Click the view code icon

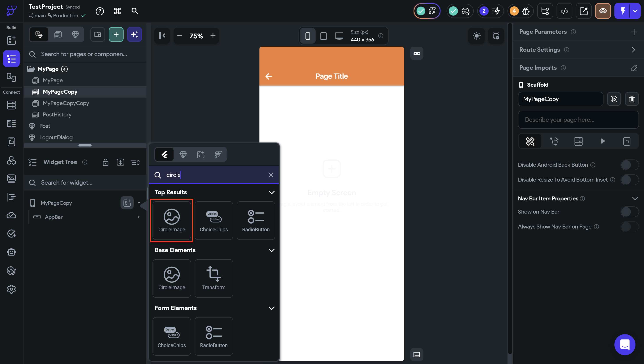564,11
